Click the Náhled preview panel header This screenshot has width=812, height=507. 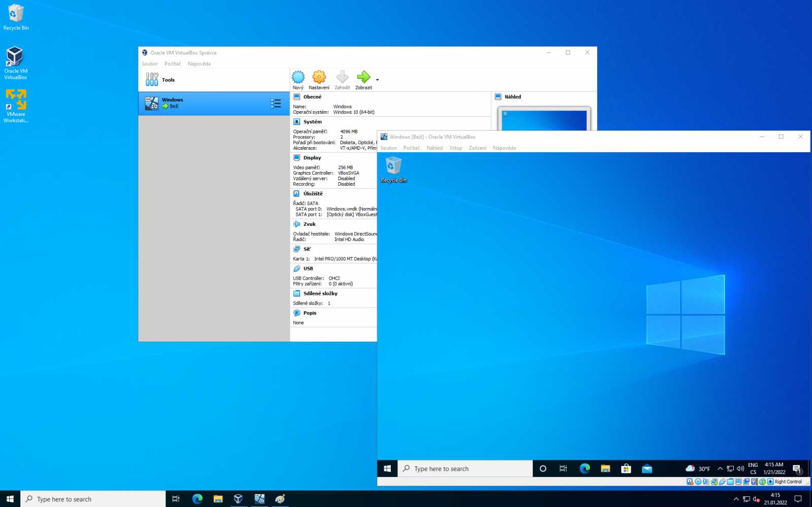tap(513, 97)
